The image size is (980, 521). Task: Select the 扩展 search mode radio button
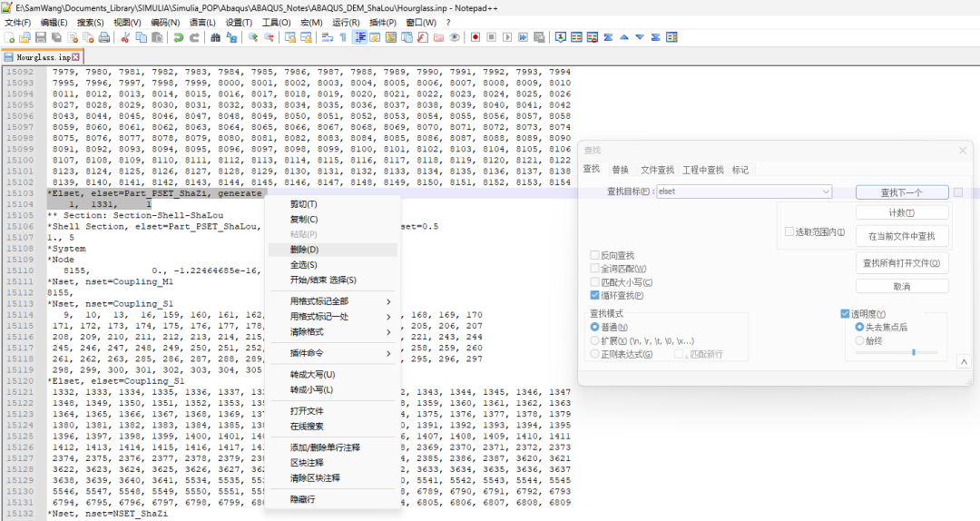[595, 341]
